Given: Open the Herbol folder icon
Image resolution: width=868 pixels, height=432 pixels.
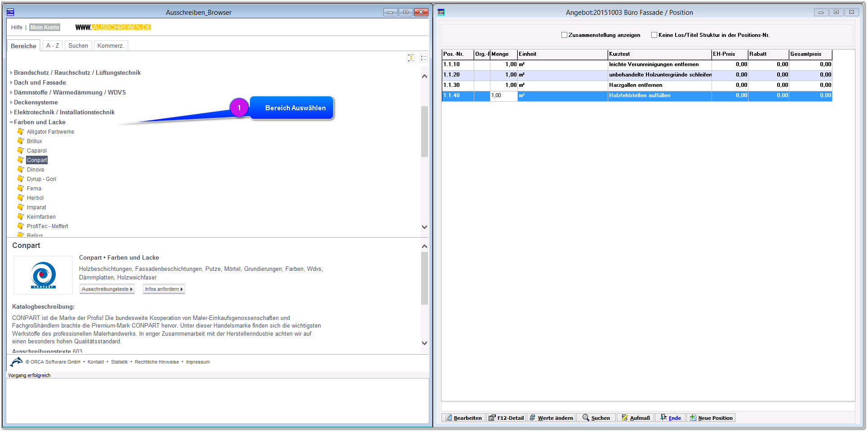Looking at the screenshot, I should 20,198.
